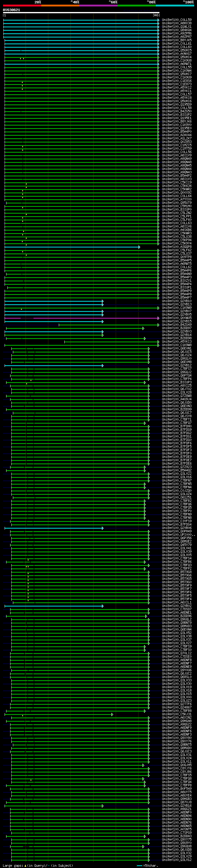
Task: Select the short cyan alignment bar for Q2VB13
Action: point(54,305)
